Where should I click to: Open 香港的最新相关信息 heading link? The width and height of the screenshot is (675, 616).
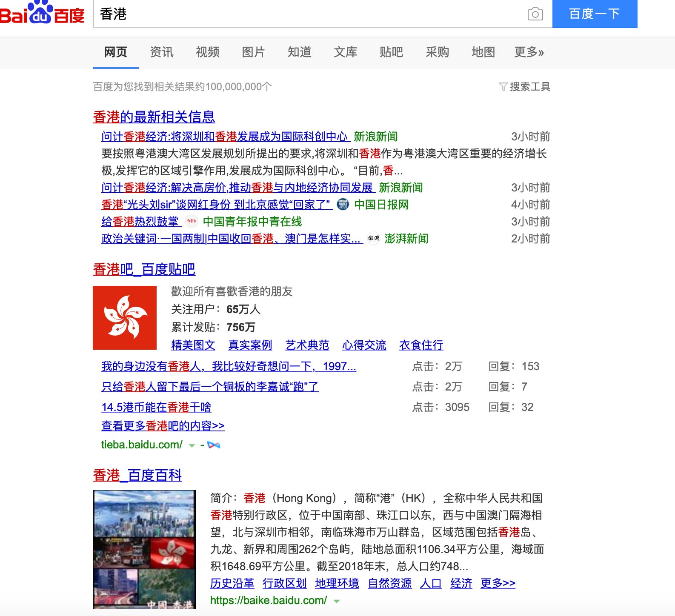[154, 117]
